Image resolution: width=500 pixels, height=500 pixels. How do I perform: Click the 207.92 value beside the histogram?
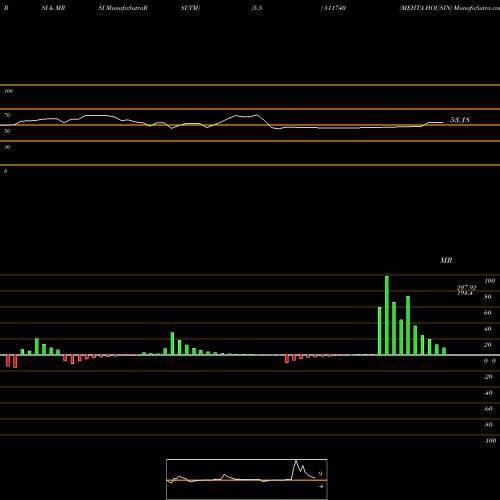(466, 287)
